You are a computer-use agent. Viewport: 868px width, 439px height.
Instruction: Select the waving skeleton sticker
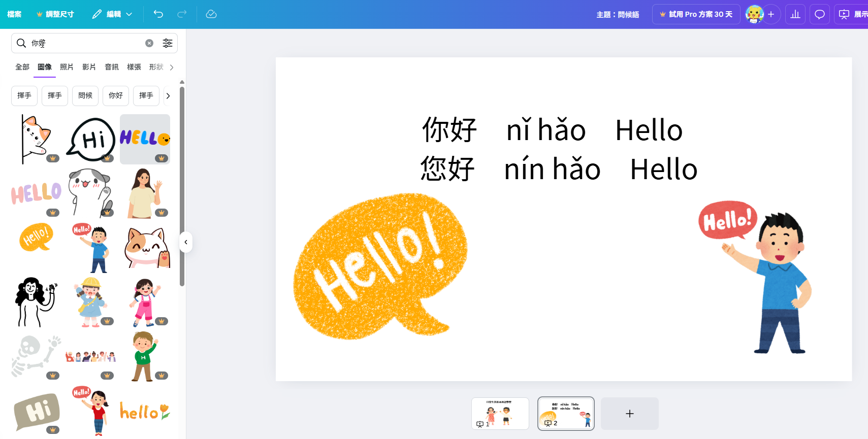36,356
